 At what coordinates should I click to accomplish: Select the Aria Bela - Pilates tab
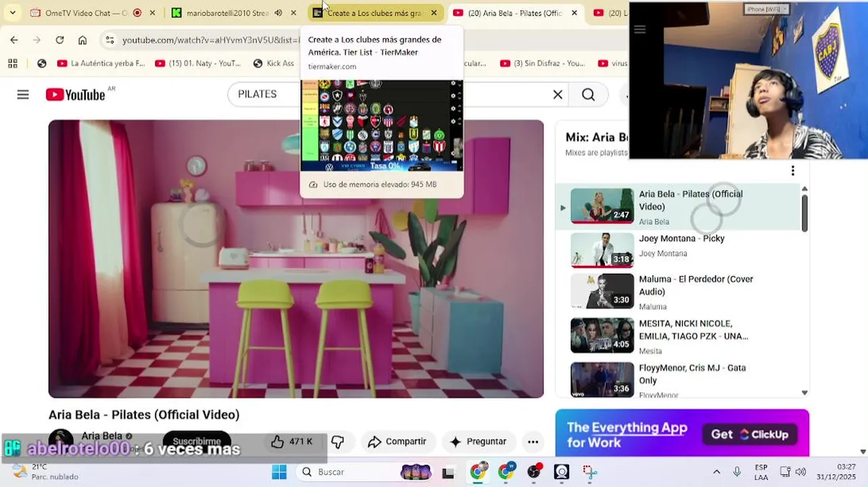tap(516, 13)
